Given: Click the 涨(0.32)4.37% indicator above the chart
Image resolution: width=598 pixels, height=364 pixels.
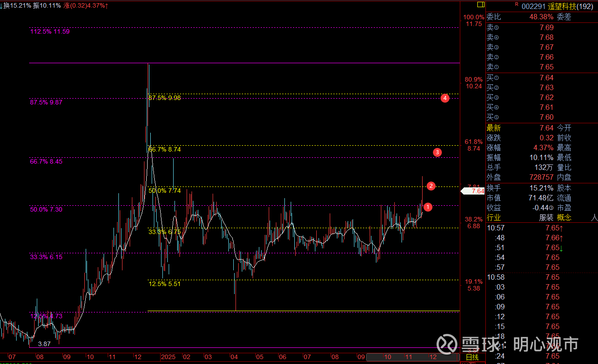Looking at the screenshot, I should (x=86, y=5).
